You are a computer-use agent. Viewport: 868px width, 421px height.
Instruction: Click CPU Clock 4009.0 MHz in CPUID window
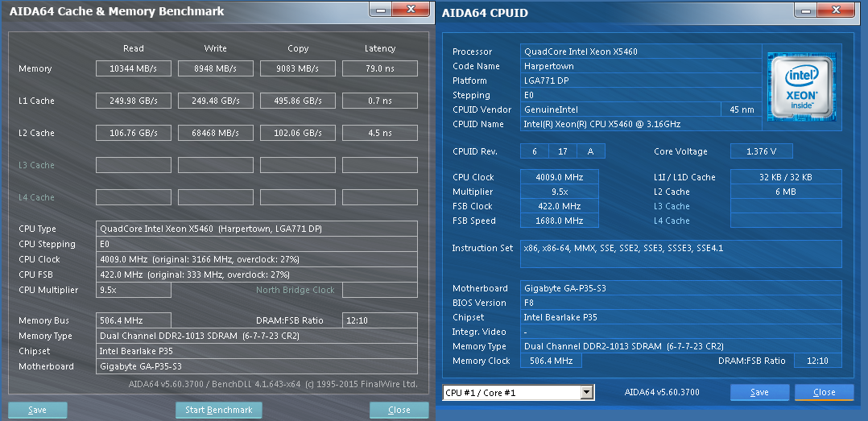559,177
